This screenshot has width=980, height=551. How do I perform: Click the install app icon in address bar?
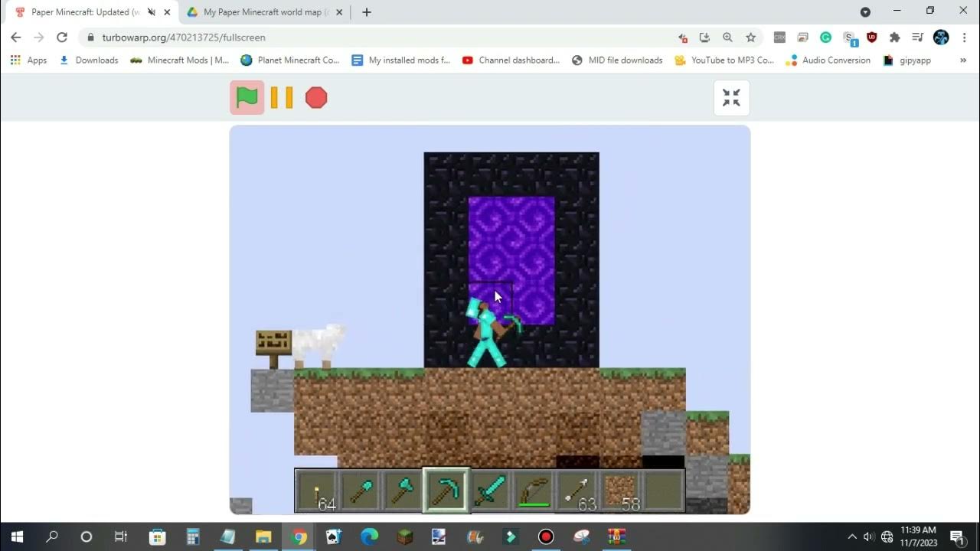click(x=705, y=37)
